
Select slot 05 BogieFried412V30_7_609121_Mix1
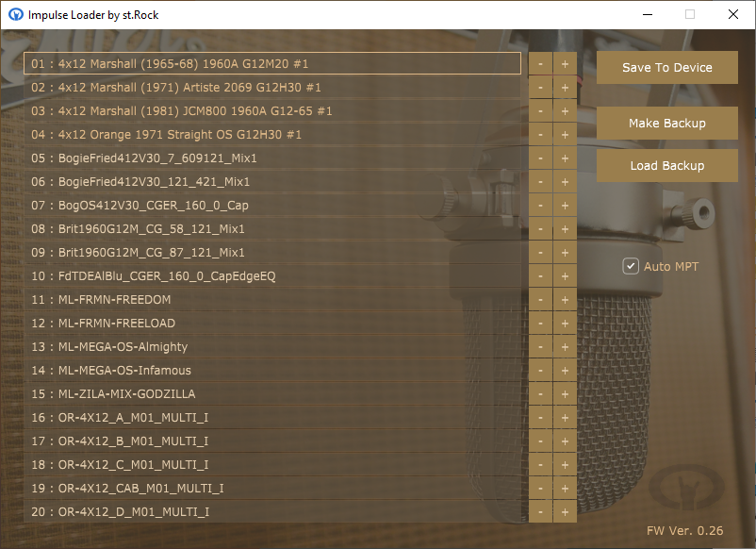(272, 158)
